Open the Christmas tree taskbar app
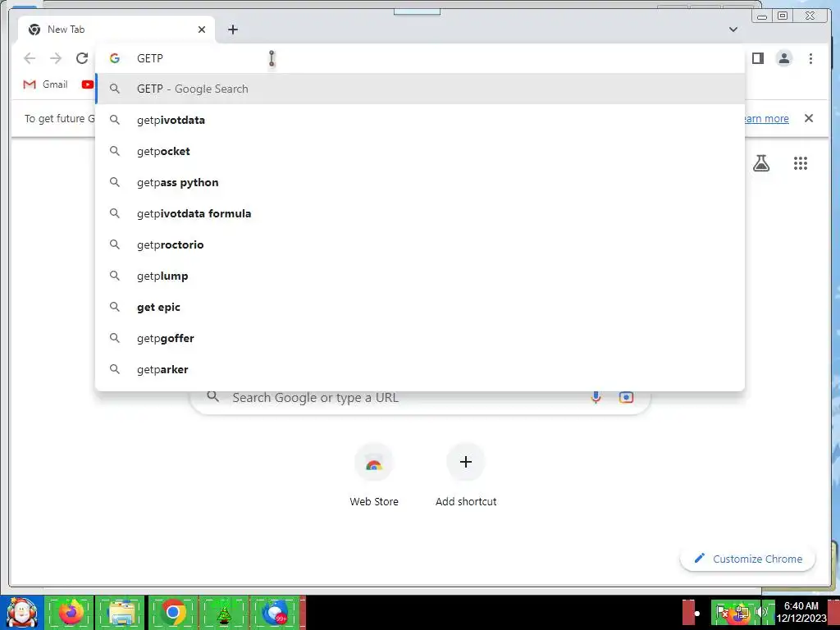This screenshot has height=630, width=840. [224, 612]
